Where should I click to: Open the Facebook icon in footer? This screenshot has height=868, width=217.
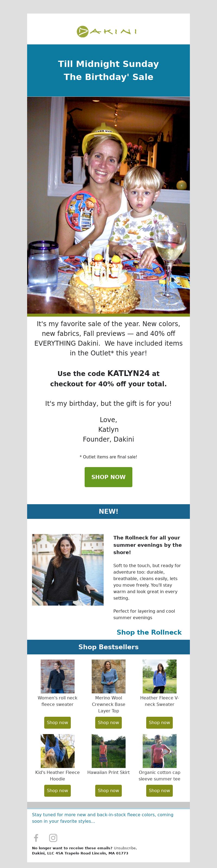[x=36, y=837]
